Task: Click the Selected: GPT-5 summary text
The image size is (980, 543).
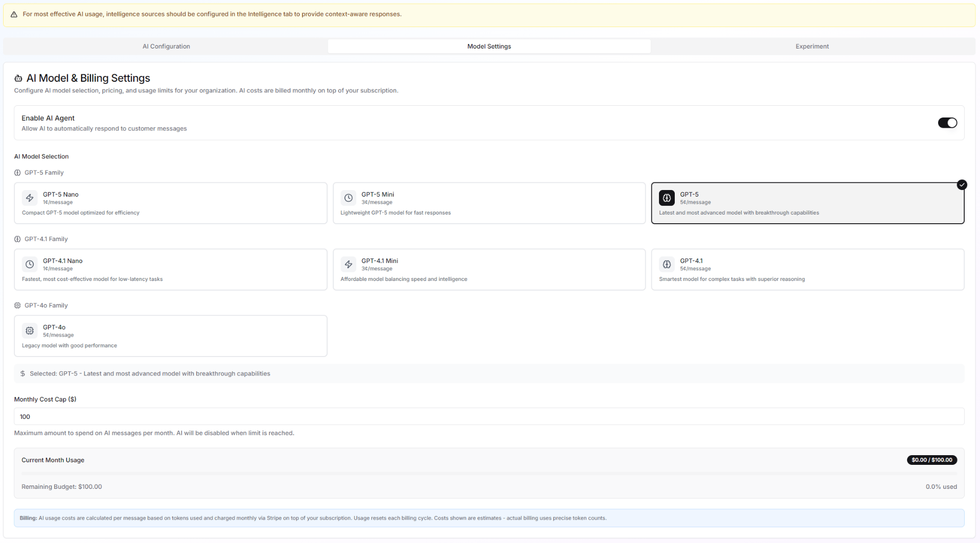Action: pos(150,374)
